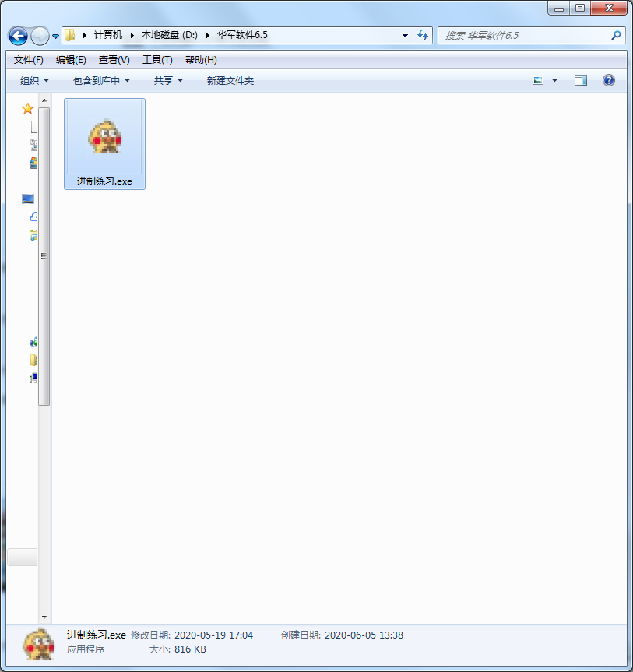Viewport: 633px width, 672px height.
Task: Change view with the view icon button
Action: pos(538,80)
